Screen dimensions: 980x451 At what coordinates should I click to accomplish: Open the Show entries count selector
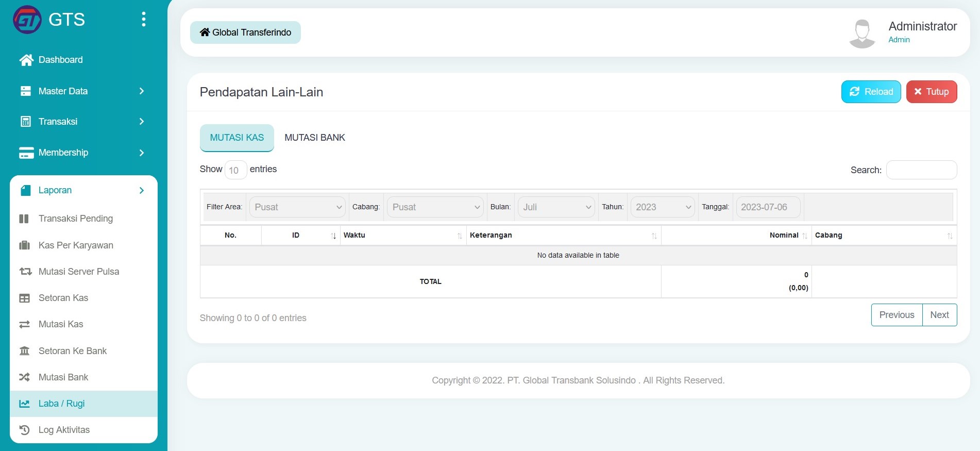point(235,170)
